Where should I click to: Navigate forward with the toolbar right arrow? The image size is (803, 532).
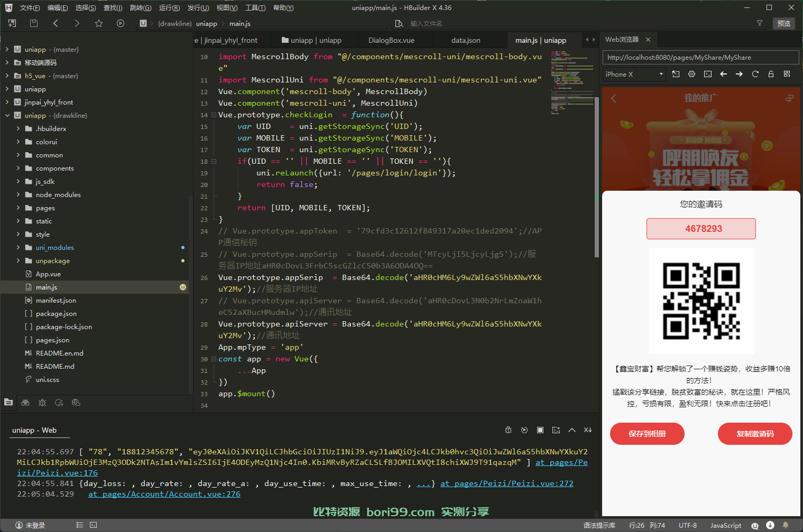click(77, 23)
